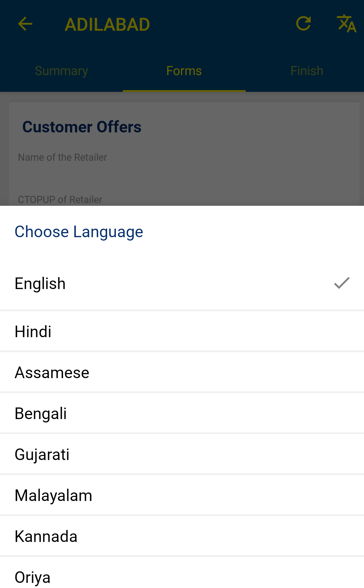Select Malayalam from the list
The image size is (364, 588).
click(x=54, y=496)
